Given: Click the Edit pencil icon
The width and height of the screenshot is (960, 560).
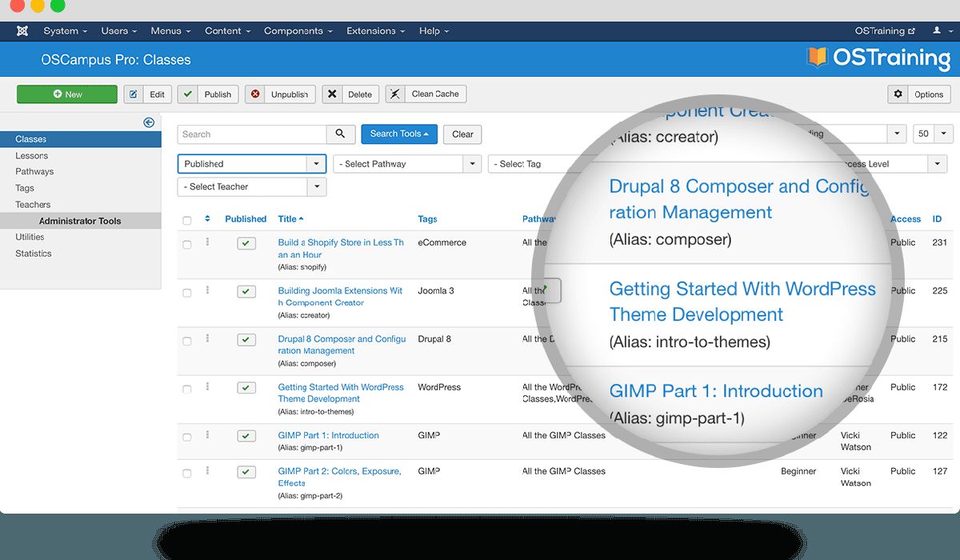Looking at the screenshot, I should point(133,94).
